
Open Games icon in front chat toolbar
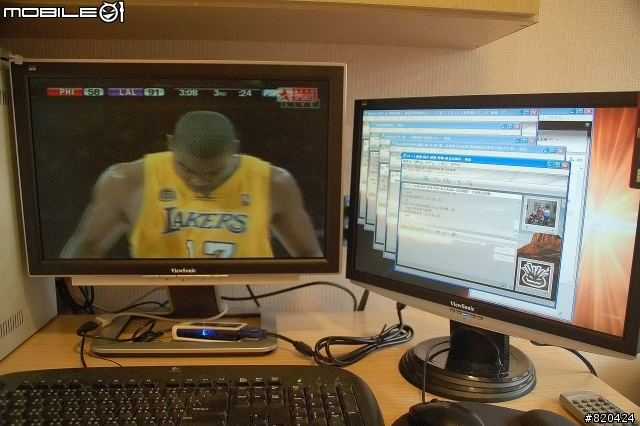(458, 182)
